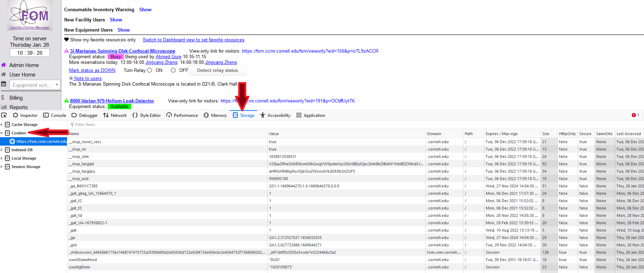The height and width of the screenshot is (273, 644).
Task: Select the __insp_wid cookie row
Action: (355, 179)
